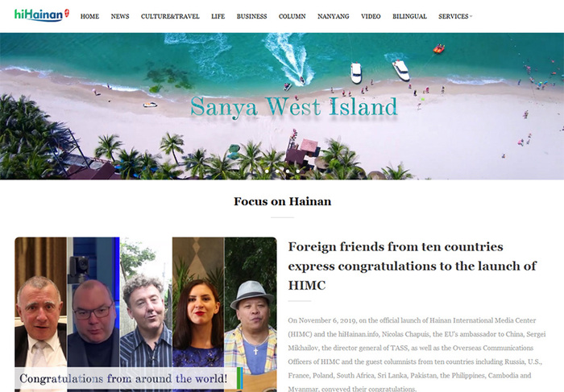Open the NANYANG menu item
The width and height of the screenshot is (564, 392).
(x=333, y=17)
